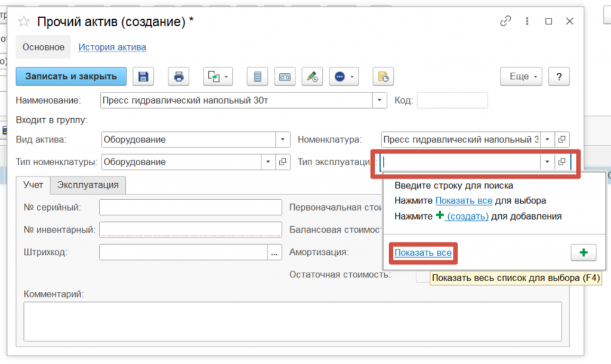This screenshot has height=364, width=611.
Task: Open the create-based-on icon dropdown
Action: click(218, 76)
